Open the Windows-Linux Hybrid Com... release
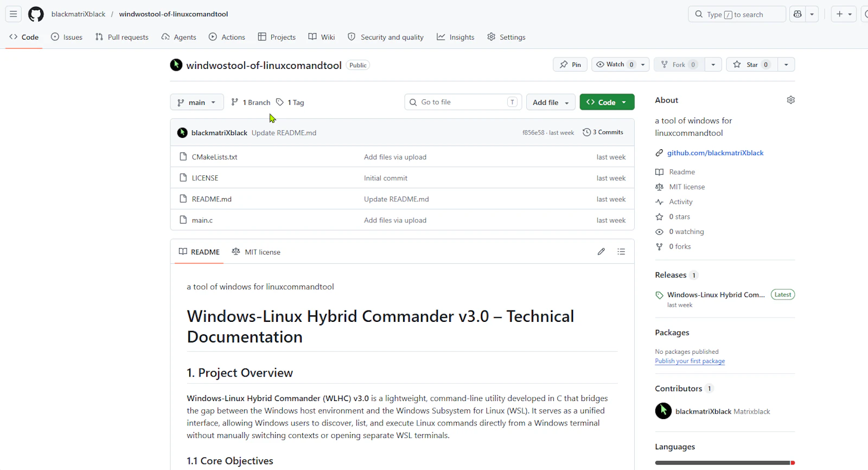 716,295
